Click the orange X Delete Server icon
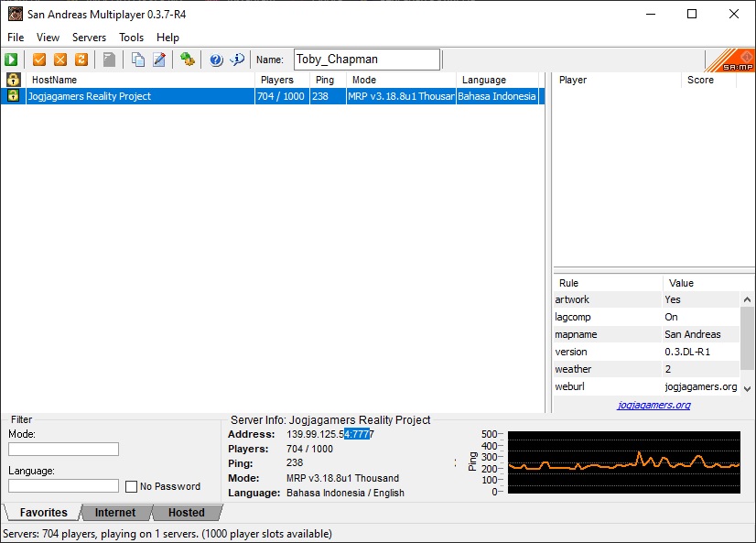Image resolution: width=756 pixels, height=543 pixels. (x=60, y=60)
